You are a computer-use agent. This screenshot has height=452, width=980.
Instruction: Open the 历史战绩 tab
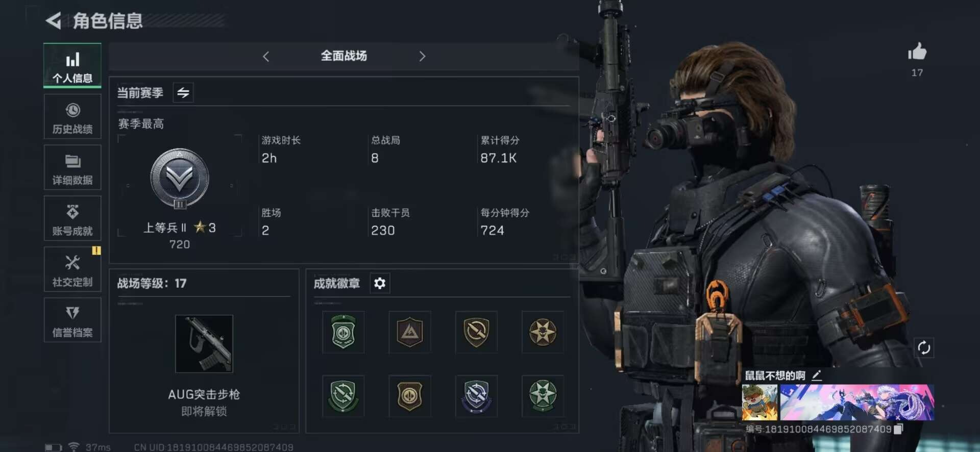pos(72,117)
